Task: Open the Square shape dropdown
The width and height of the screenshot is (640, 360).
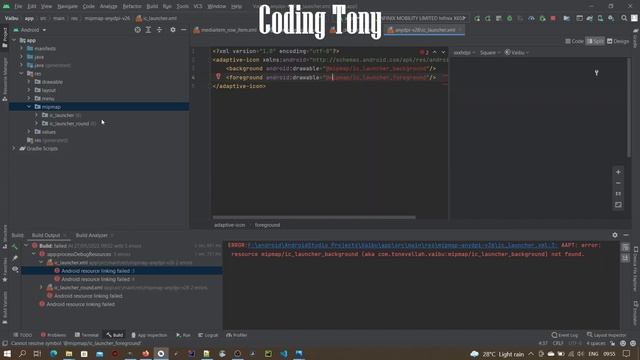Action: 489,53
